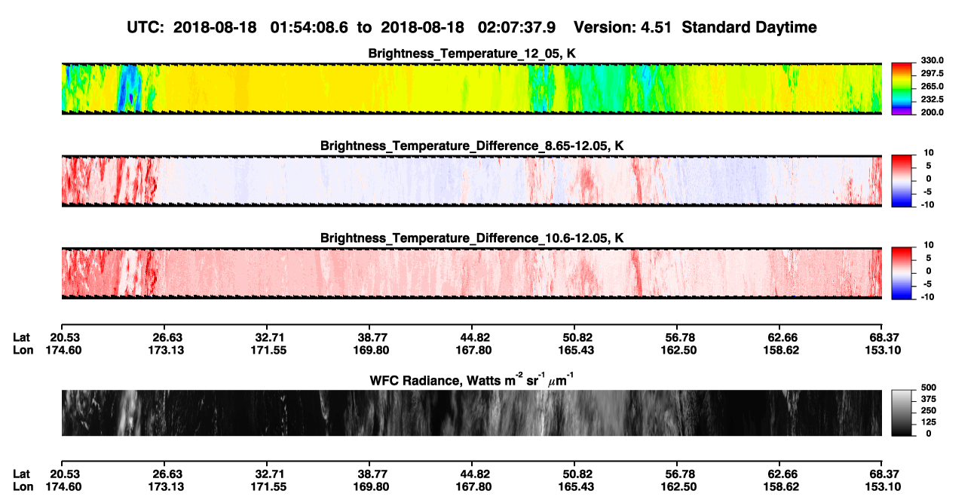Click the 330.0 colorbar tick label
The image size is (980, 503).
pos(932,60)
